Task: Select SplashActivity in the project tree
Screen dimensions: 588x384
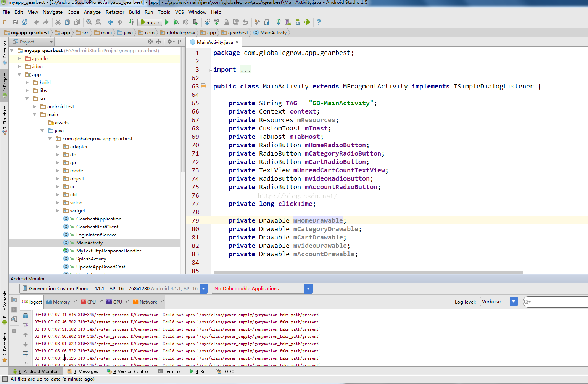Action: [91, 259]
